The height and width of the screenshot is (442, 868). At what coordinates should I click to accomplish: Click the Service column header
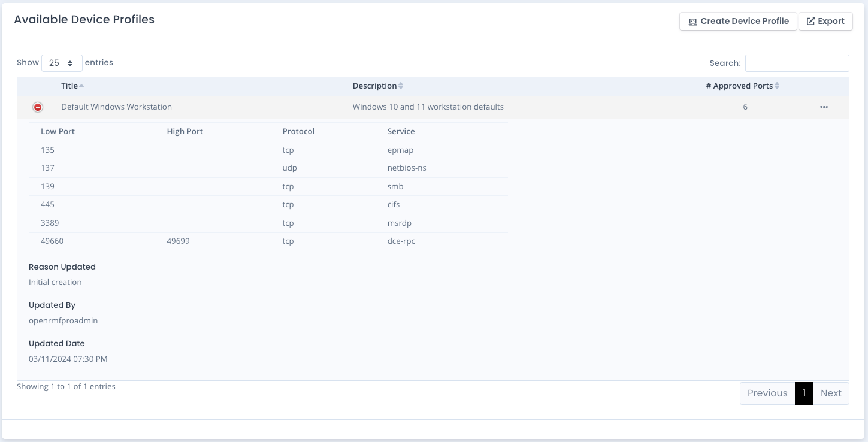[401, 131]
